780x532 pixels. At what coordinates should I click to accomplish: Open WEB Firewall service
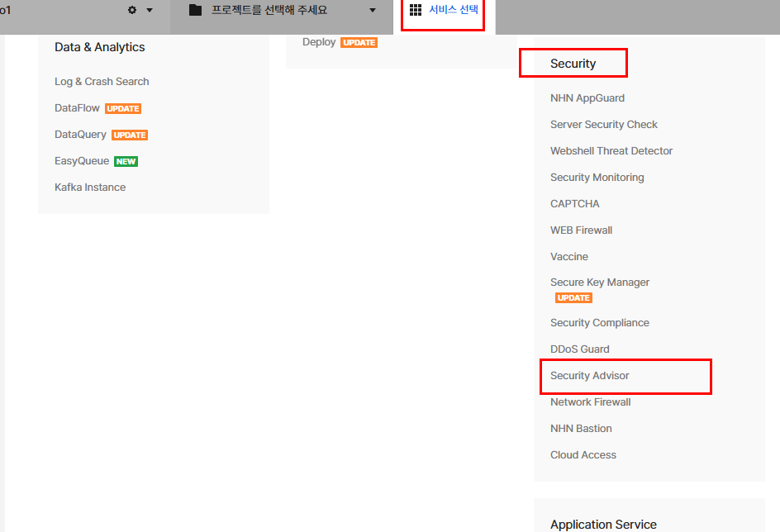coord(581,230)
